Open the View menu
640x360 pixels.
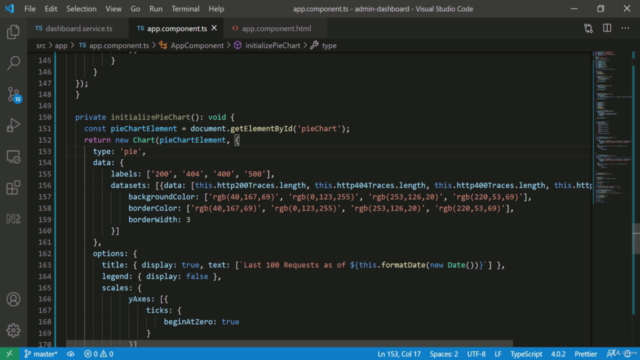coord(113,9)
